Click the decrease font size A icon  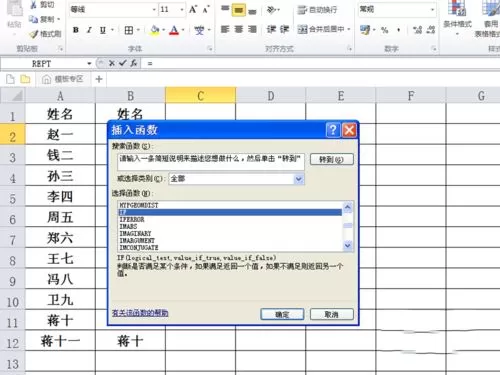coord(206,9)
